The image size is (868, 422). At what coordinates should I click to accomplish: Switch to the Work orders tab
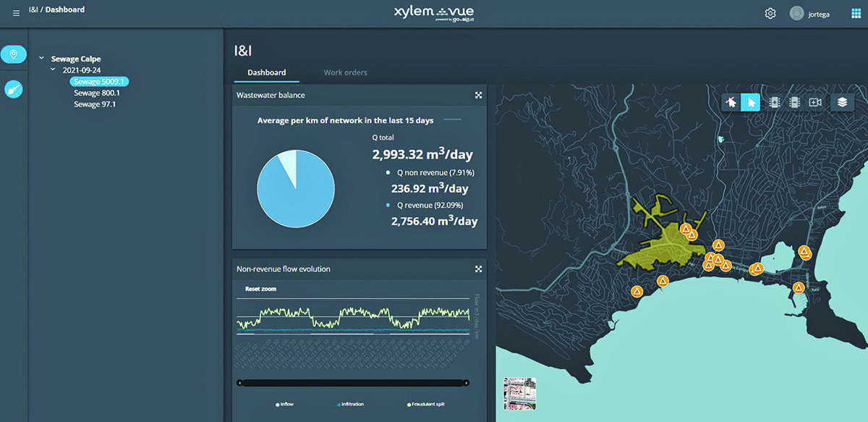tap(345, 72)
